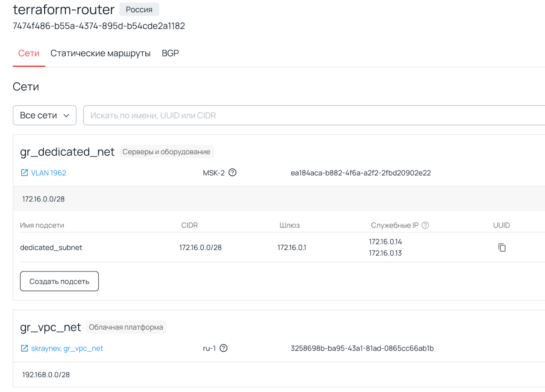Open external link icon near skraynev, gr_vpc_net

coord(24,348)
